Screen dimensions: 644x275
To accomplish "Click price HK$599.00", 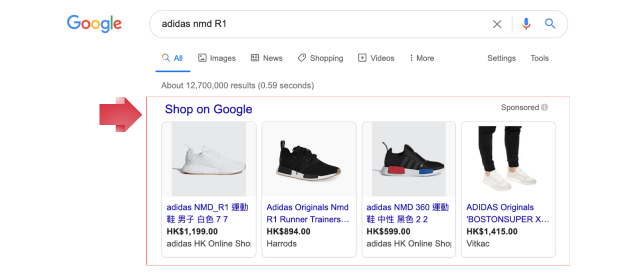I will 388,232.
